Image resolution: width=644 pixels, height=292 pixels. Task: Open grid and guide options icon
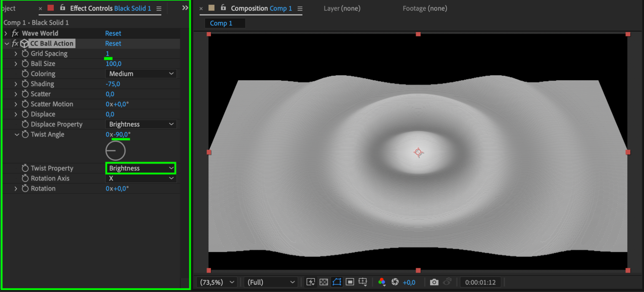(x=363, y=282)
